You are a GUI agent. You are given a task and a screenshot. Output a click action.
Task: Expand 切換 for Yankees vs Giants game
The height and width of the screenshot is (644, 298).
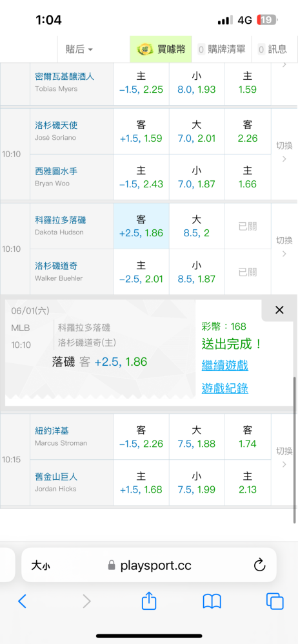tap(284, 458)
